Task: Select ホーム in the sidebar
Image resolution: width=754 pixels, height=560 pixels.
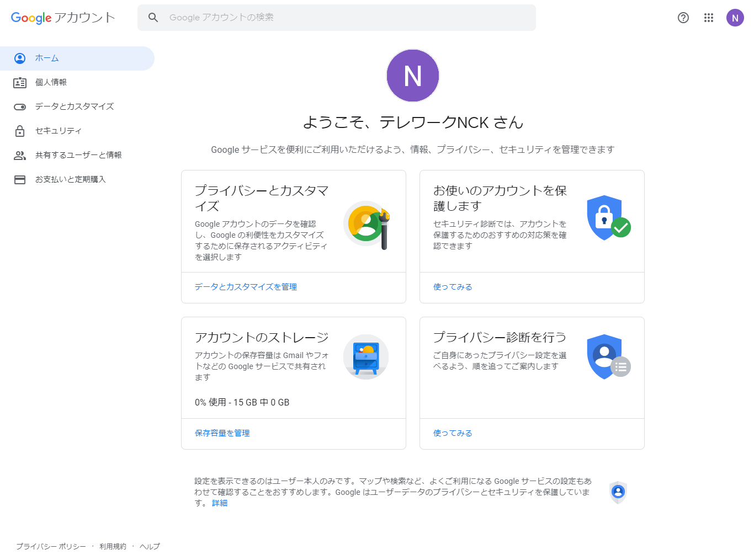Action: tap(77, 58)
